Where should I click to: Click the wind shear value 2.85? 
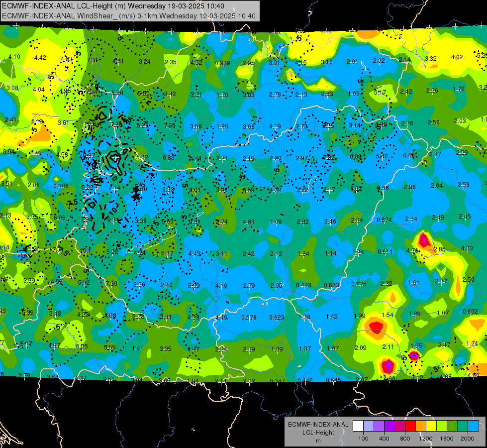click(x=439, y=249)
